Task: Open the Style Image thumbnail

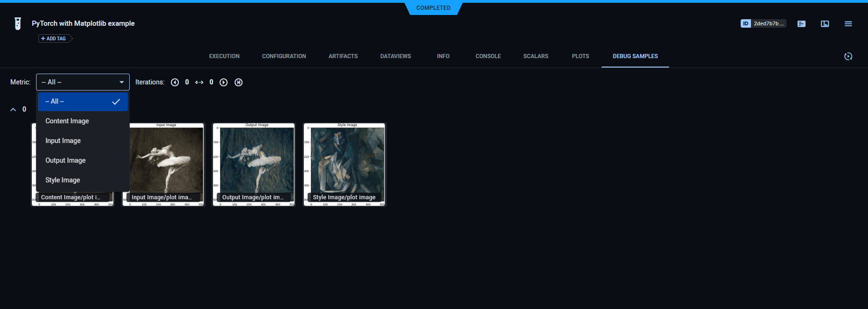Action: point(345,162)
